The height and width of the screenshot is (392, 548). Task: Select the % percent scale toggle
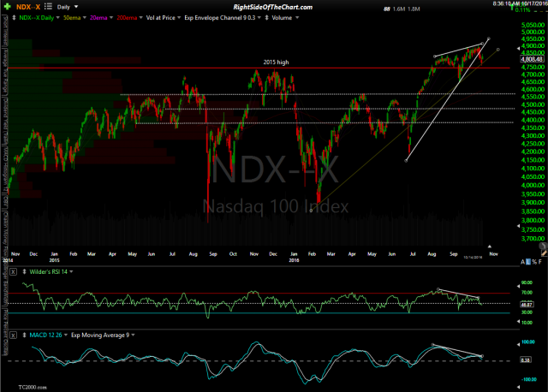(534, 262)
